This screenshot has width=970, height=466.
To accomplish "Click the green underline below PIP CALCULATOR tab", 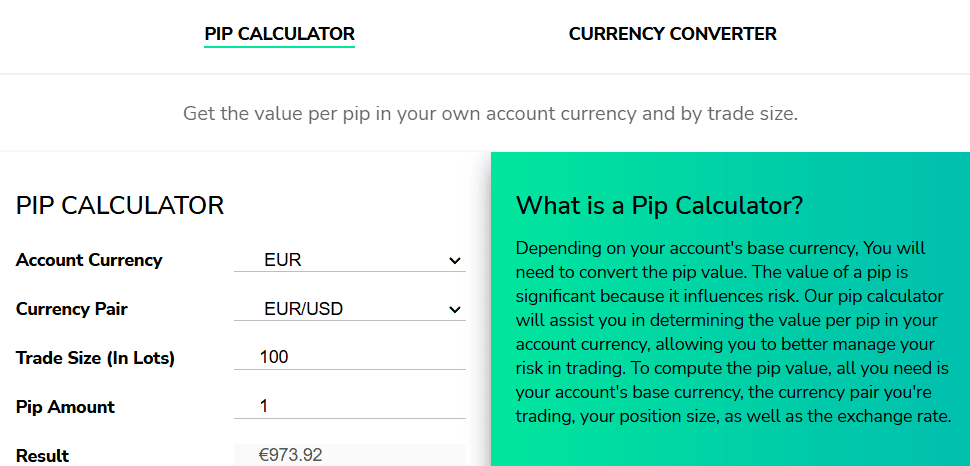I will [x=279, y=46].
